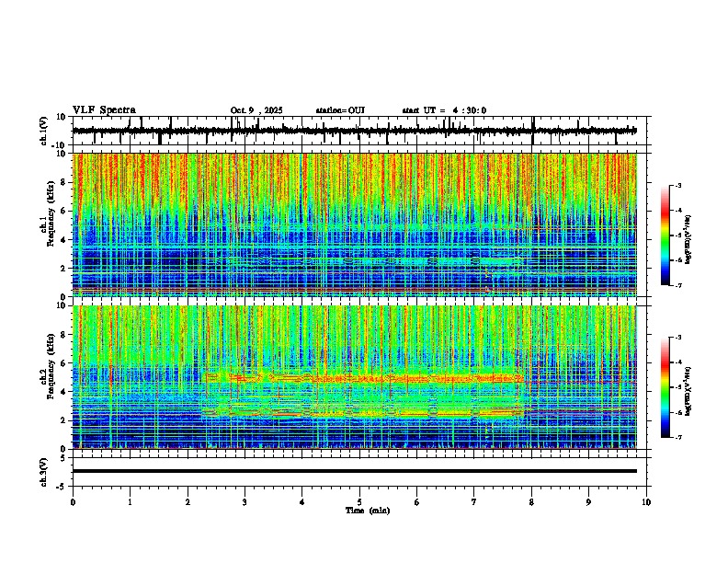This screenshot has height=563, width=728.
Task: Click the ch.1 colorbar units label
Action: coord(688,239)
